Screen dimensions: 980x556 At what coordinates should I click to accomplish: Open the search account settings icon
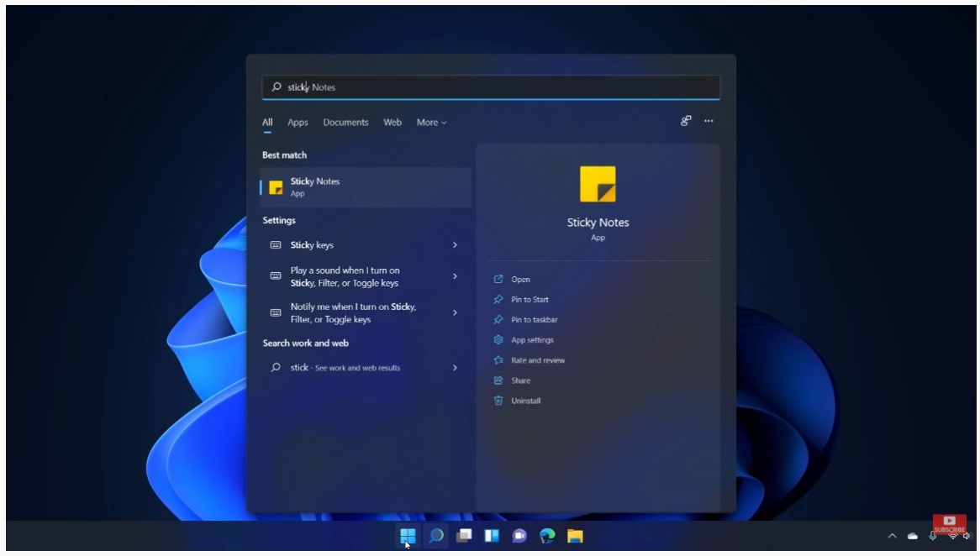point(686,121)
